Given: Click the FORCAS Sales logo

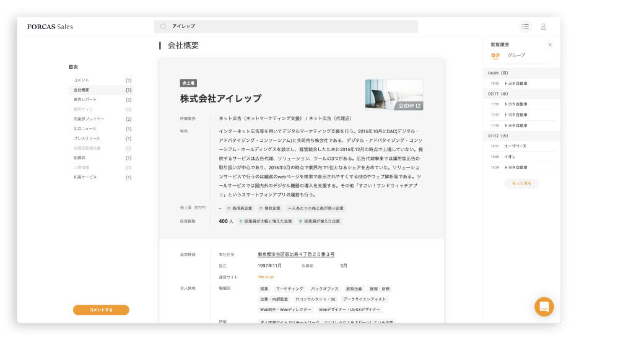Looking at the screenshot, I should coord(50,27).
